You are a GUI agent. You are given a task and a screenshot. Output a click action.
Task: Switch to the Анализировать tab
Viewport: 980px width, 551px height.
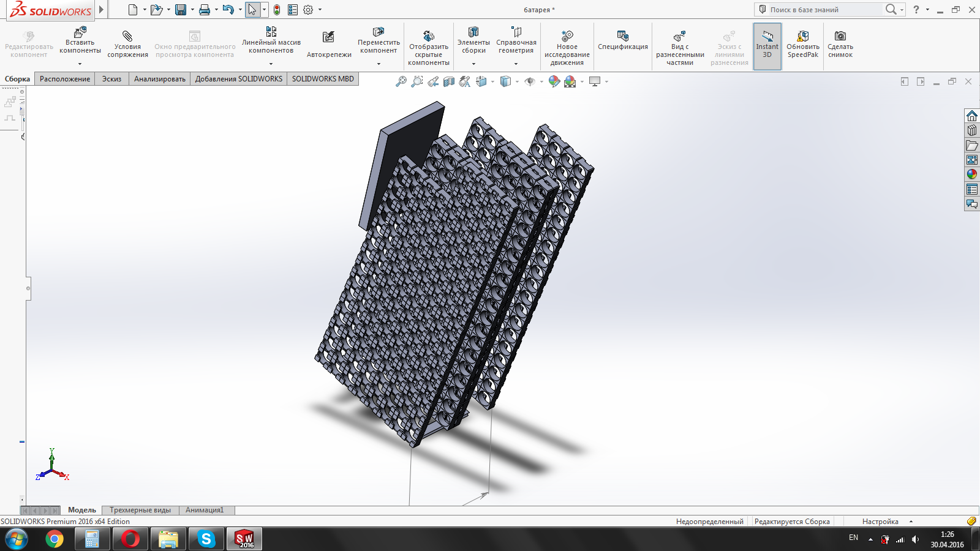click(x=159, y=79)
